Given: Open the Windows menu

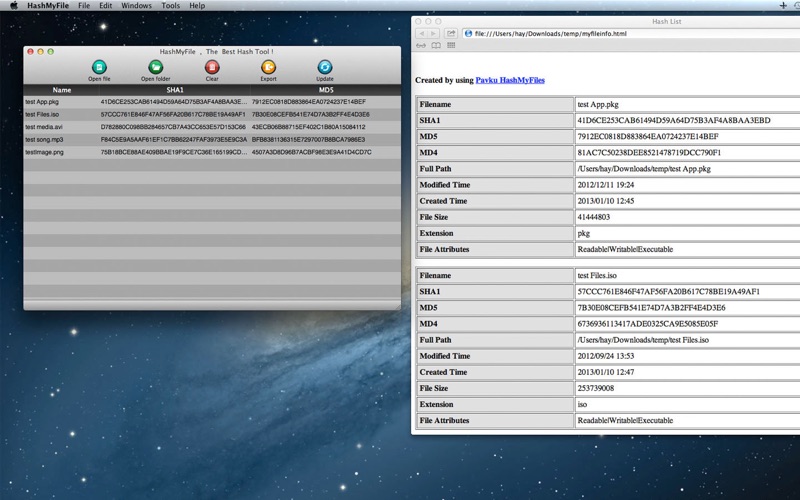Looking at the screenshot, I should point(136,6).
